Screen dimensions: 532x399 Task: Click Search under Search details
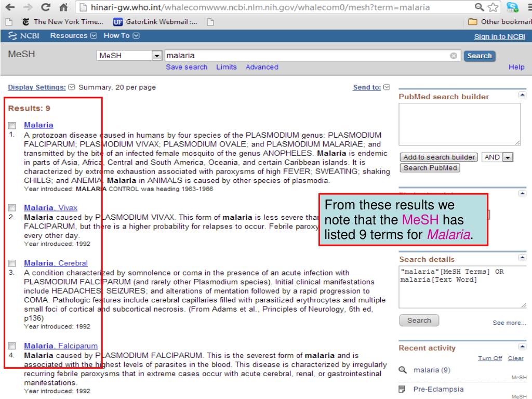[419, 320]
